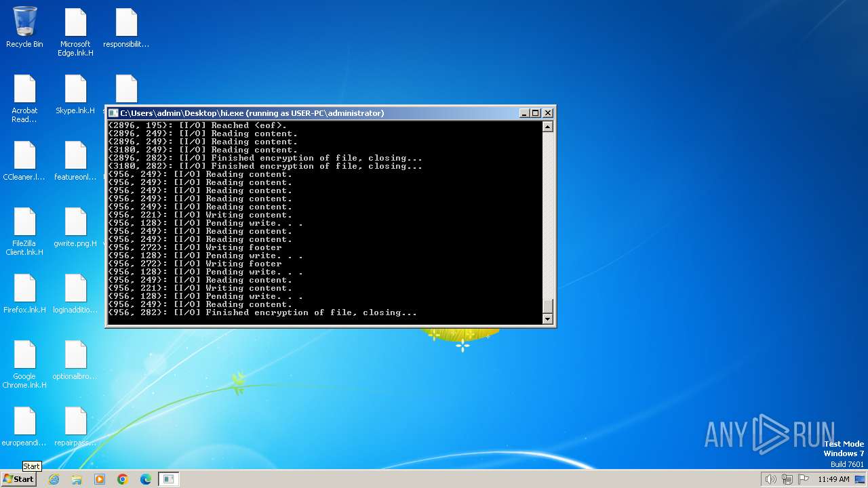
Task: Launch Internet Explorer from the taskbar
Action: [x=54, y=479]
